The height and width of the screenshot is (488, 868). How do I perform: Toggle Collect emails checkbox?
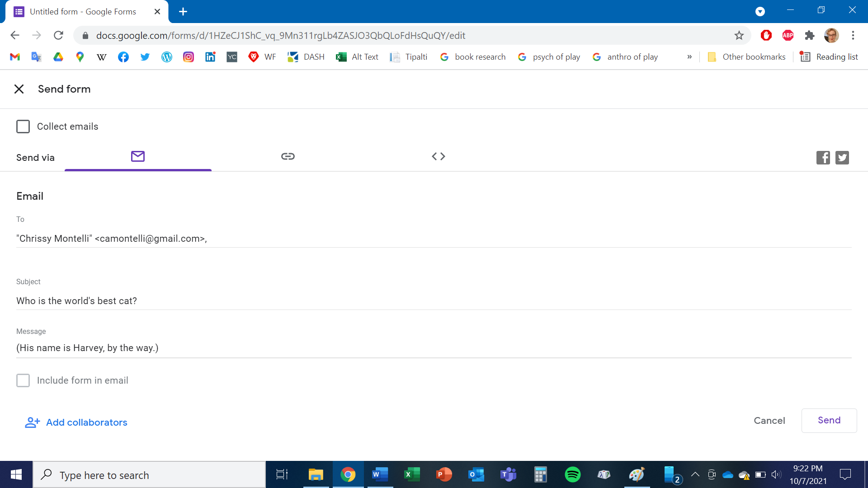[x=22, y=127]
